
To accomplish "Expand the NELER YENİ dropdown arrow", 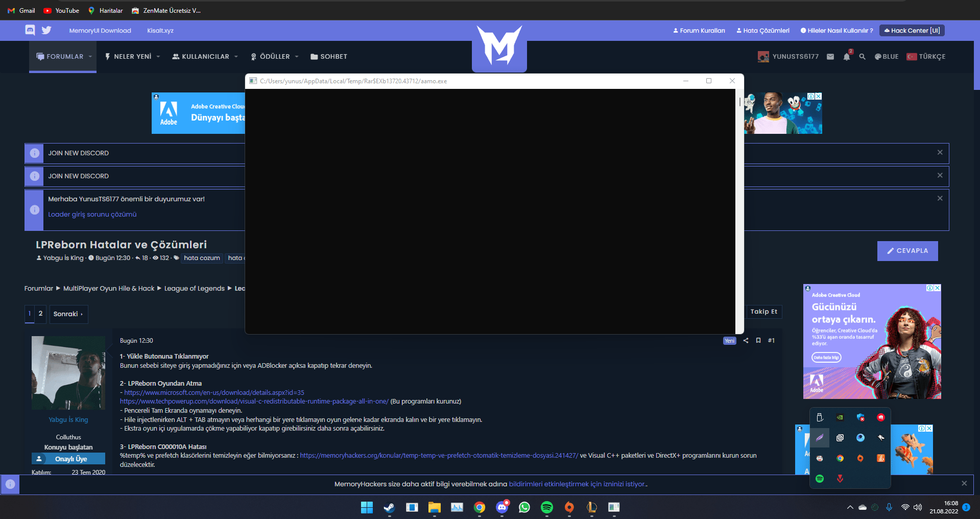I will [158, 57].
